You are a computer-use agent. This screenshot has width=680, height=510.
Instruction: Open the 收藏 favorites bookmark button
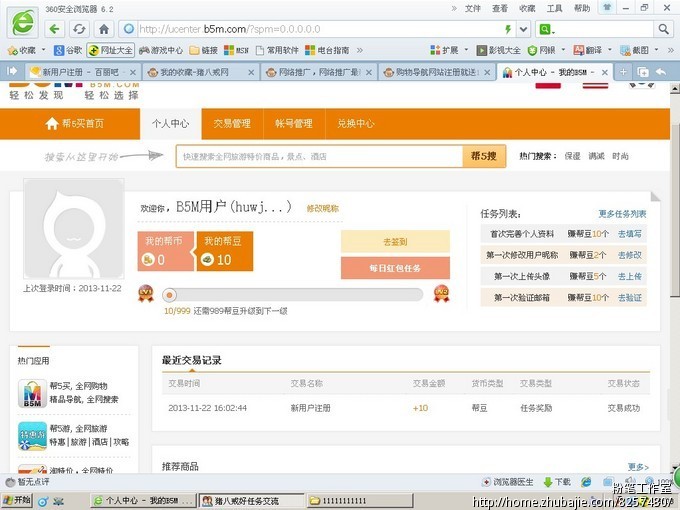pos(22,50)
